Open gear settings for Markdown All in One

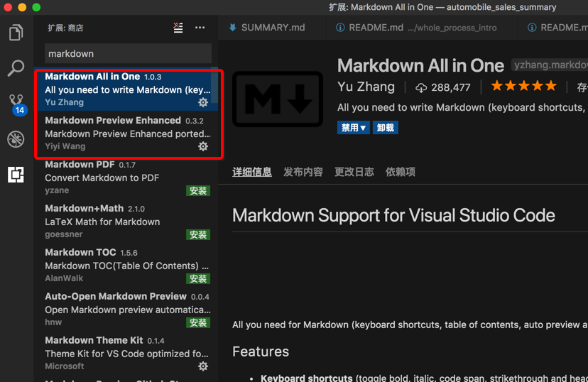203,102
